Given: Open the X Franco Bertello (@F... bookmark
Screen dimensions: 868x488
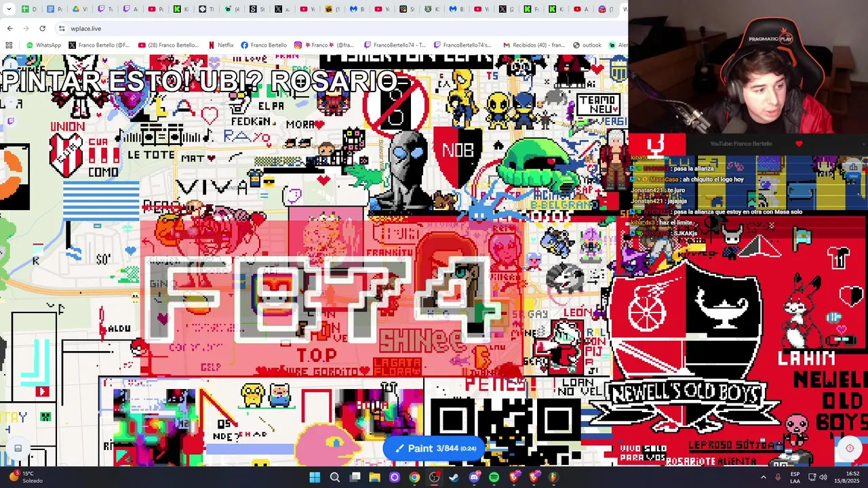Looking at the screenshot, I should tap(99, 45).
